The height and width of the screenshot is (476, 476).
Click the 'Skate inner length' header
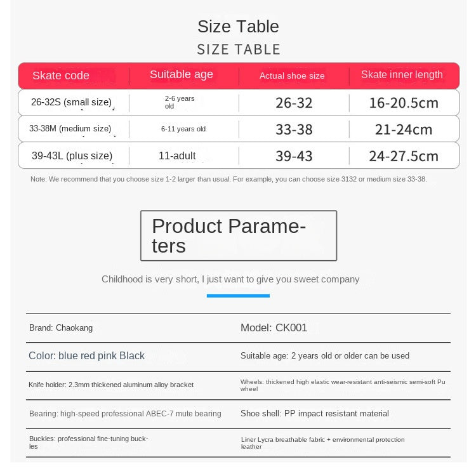point(402,74)
